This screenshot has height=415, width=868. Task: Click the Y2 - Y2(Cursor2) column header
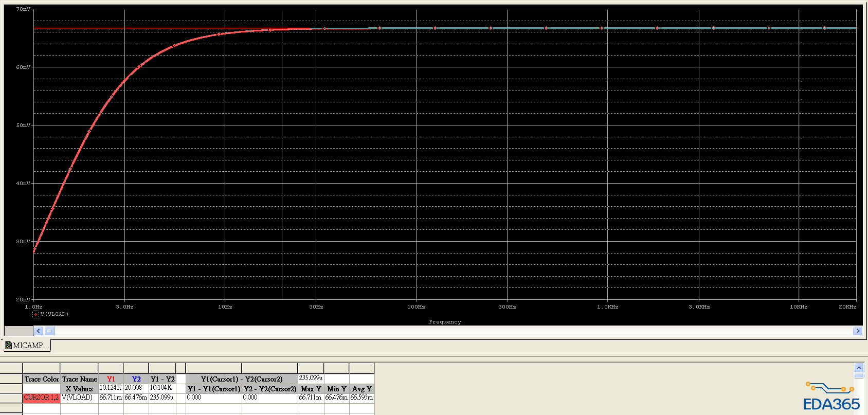coord(270,389)
